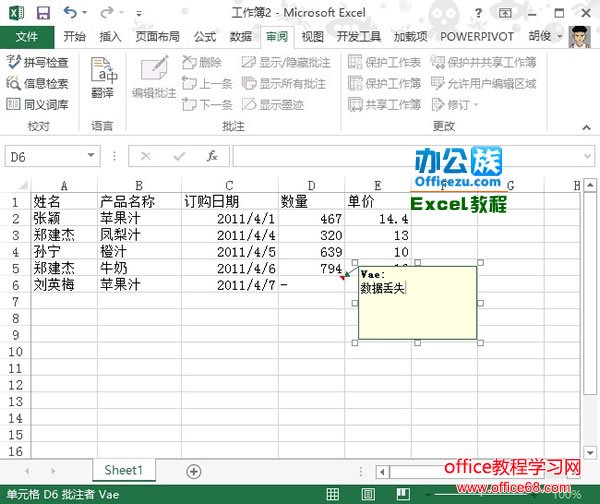This screenshot has height=504, width=600.
Task: Add a new sheet with plus icon
Action: (x=194, y=471)
